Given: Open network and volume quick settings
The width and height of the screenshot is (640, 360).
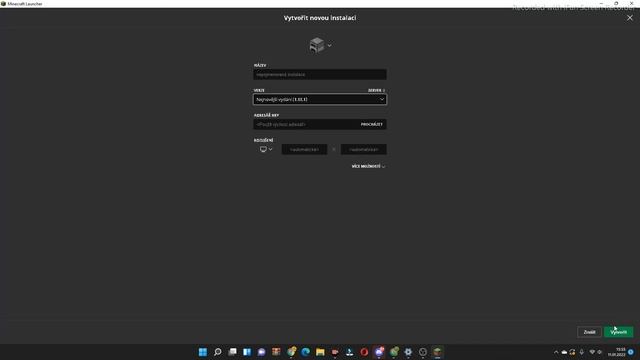Looking at the screenshot, I should (x=596, y=352).
